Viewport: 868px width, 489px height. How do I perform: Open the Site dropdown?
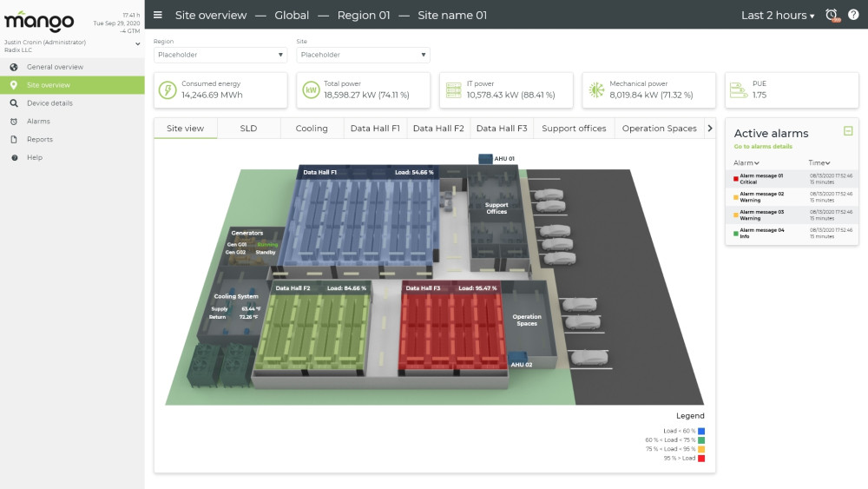(x=363, y=55)
